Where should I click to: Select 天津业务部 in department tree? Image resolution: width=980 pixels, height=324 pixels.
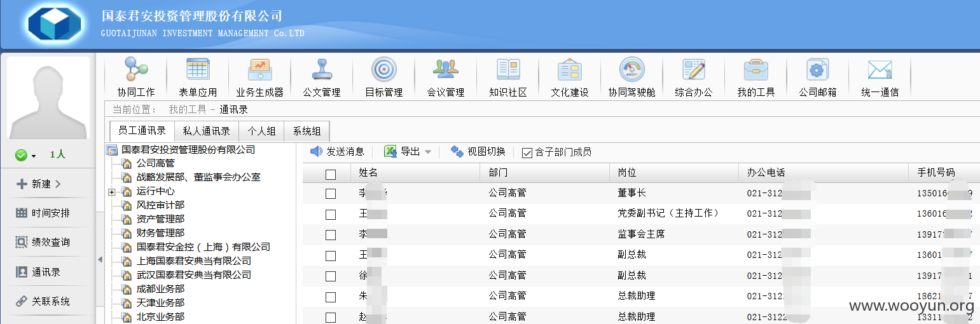click(160, 302)
